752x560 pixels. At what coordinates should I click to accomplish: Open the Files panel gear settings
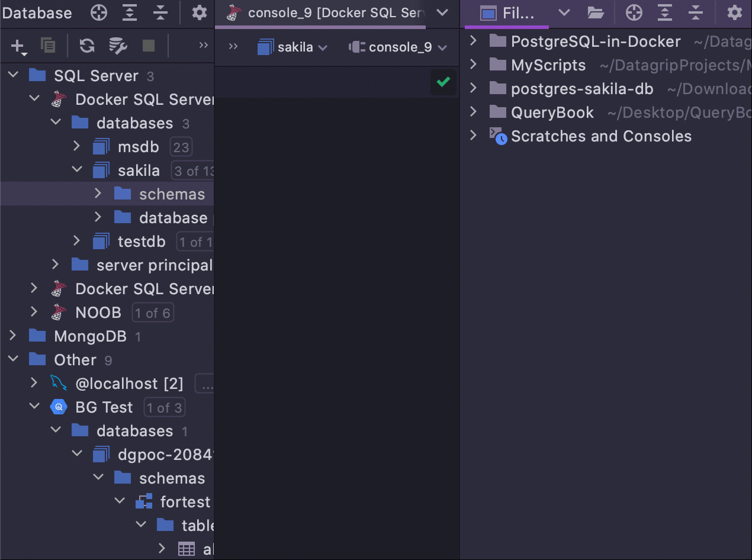click(735, 12)
